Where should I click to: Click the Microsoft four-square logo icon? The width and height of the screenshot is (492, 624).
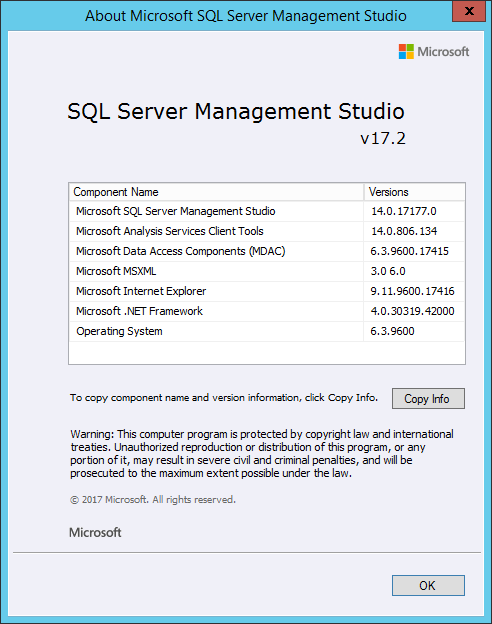(406, 51)
